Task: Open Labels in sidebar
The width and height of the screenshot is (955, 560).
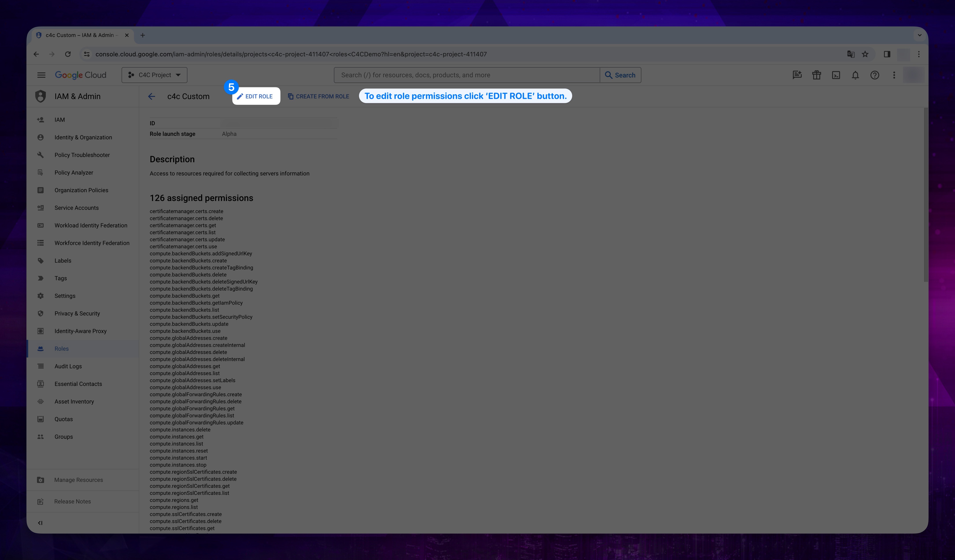Action: click(x=83, y=260)
